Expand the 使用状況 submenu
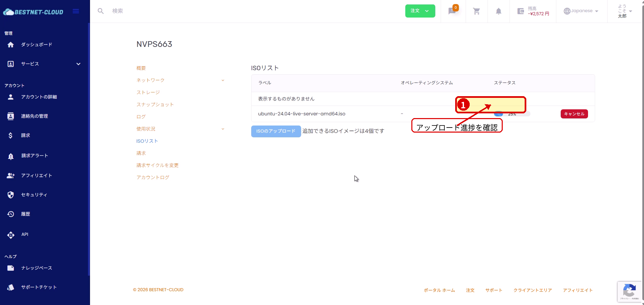Image resolution: width=644 pixels, height=305 pixels. [x=223, y=129]
